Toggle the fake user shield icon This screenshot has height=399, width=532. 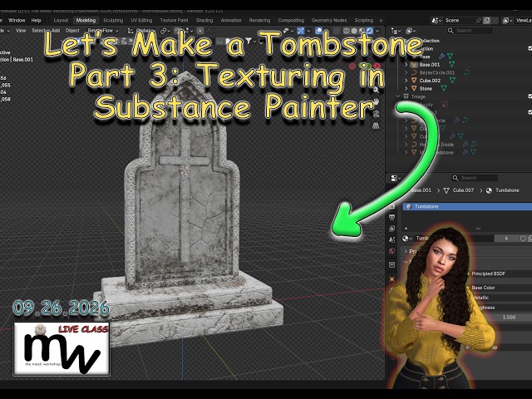click(x=523, y=239)
